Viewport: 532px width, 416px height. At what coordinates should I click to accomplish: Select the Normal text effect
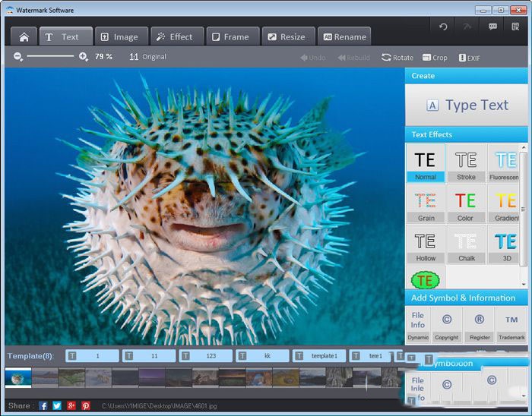426,163
